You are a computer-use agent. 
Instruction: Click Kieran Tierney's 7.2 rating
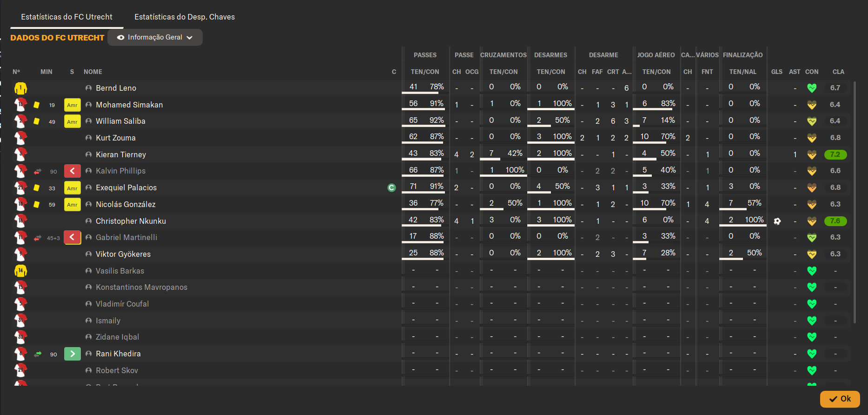click(x=835, y=154)
